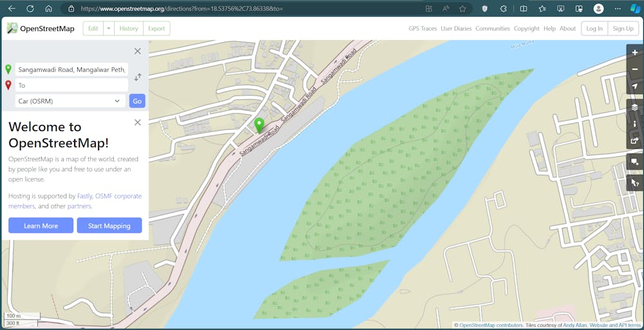Dismiss the Welcome to OpenStreetMap banner

(138, 122)
